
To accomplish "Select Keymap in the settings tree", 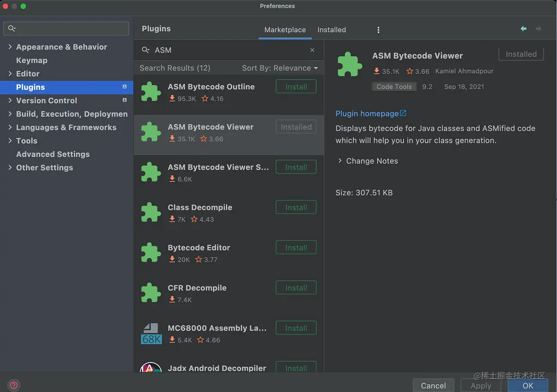I will point(32,60).
